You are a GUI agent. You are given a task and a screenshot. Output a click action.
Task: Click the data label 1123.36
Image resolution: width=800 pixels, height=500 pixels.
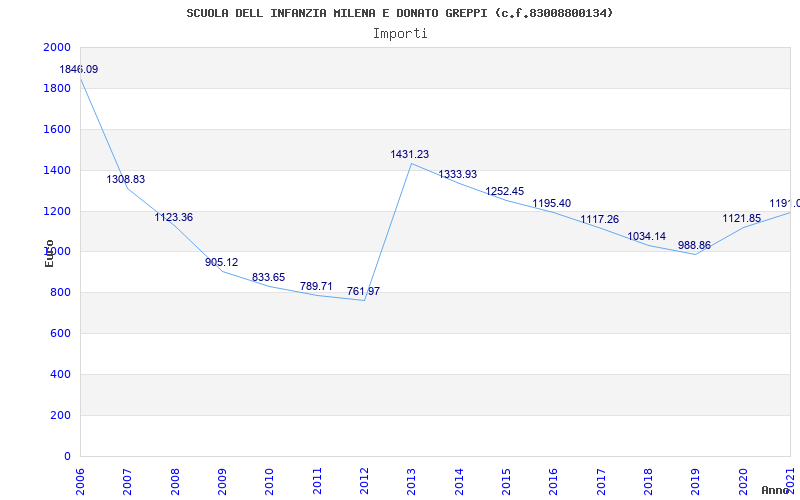173,217
